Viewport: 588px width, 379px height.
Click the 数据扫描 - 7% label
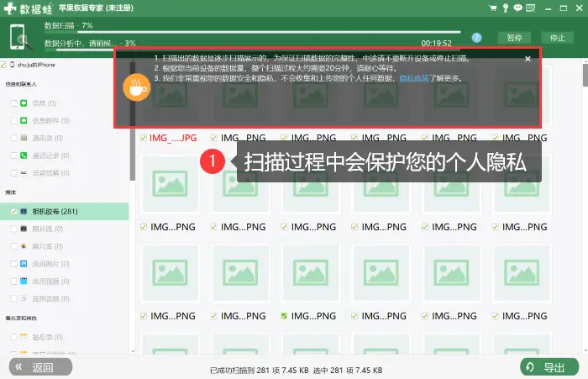tap(68, 25)
